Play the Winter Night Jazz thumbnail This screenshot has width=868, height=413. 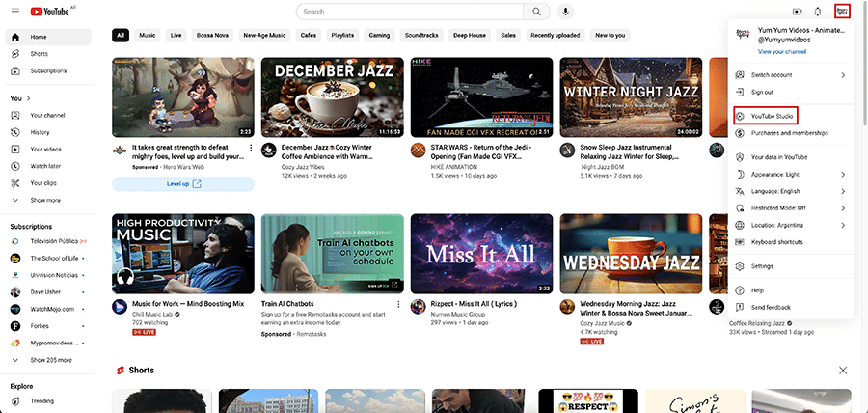click(x=631, y=97)
